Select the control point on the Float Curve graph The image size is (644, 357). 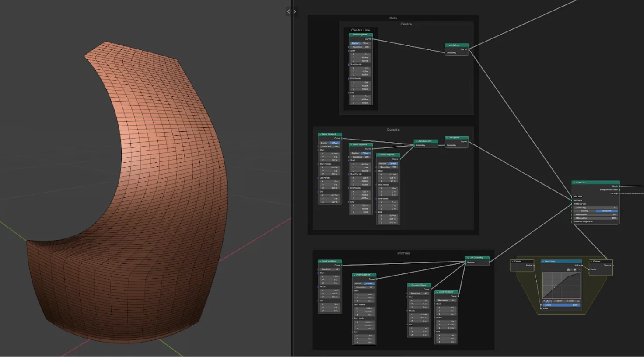(x=555, y=288)
